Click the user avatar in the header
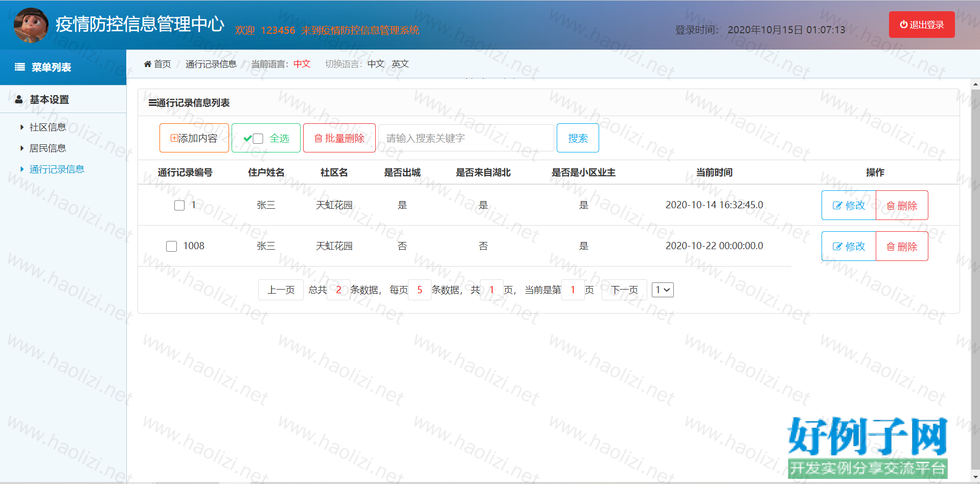Viewport: 980px width, 484px height. pyautogui.click(x=31, y=25)
